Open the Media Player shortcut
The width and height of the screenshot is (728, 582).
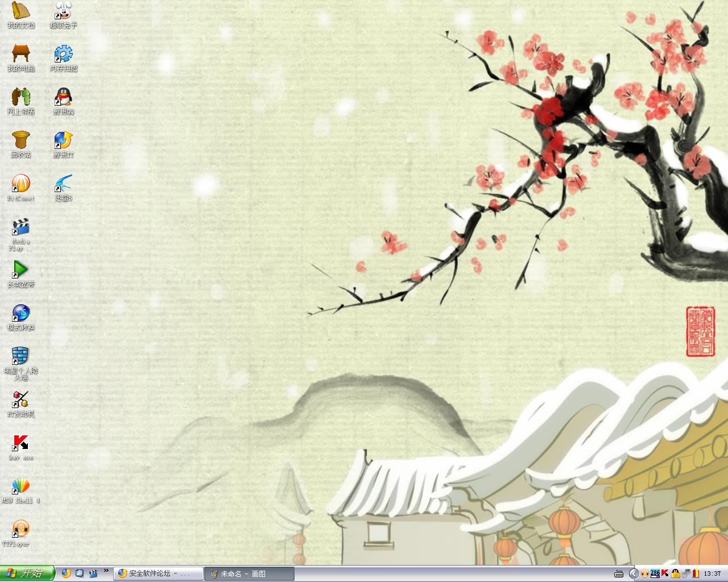[x=21, y=234]
